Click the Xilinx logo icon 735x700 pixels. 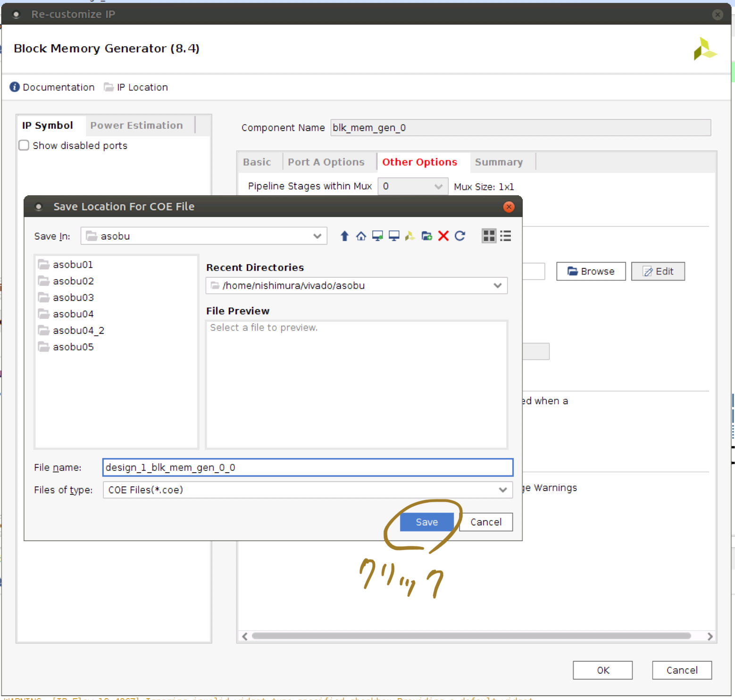[x=705, y=49]
